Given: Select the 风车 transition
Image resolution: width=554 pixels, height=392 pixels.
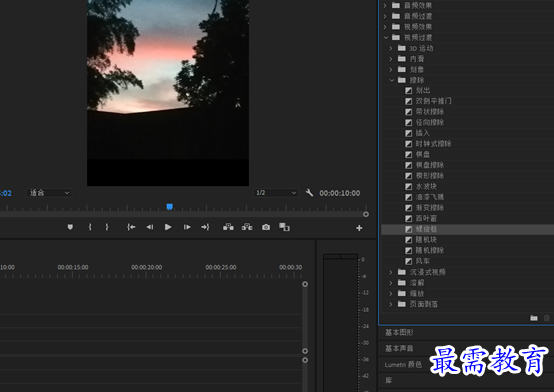Looking at the screenshot, I should pyautogui.click(x=423, y=261).
